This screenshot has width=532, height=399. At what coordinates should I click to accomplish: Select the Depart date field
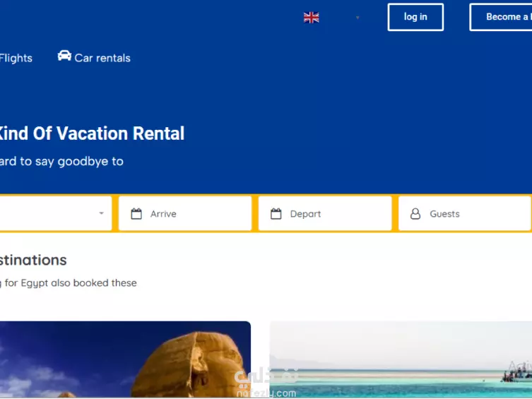tap(325, 213)
